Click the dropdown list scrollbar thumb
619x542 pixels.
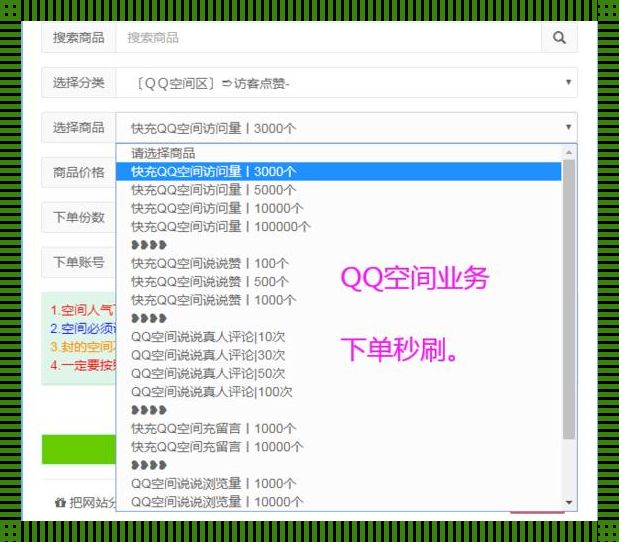pyautogui.click(x=569, y=299)
